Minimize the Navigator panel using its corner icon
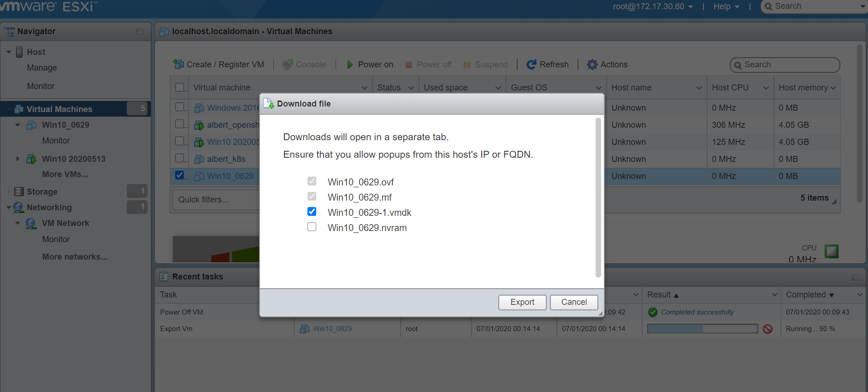Screen dimensions: 868x392 140,32
